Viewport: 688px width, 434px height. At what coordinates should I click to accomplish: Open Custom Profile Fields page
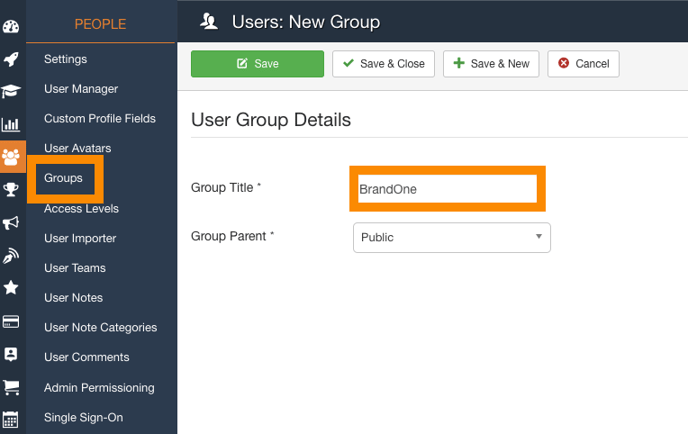100,119
